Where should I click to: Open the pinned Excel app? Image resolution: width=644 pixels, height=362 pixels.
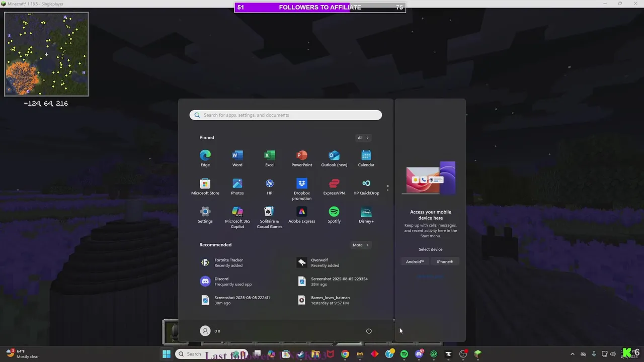pos(270,158)
